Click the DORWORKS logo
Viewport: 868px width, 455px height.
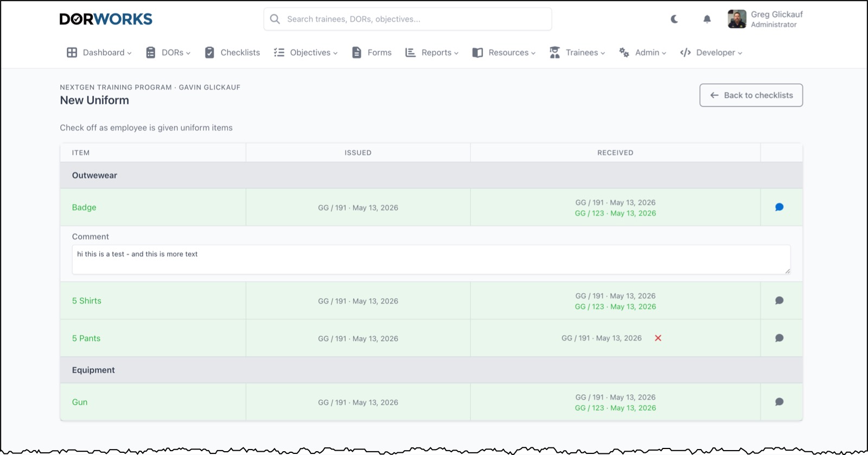click(x=106, y=19)
